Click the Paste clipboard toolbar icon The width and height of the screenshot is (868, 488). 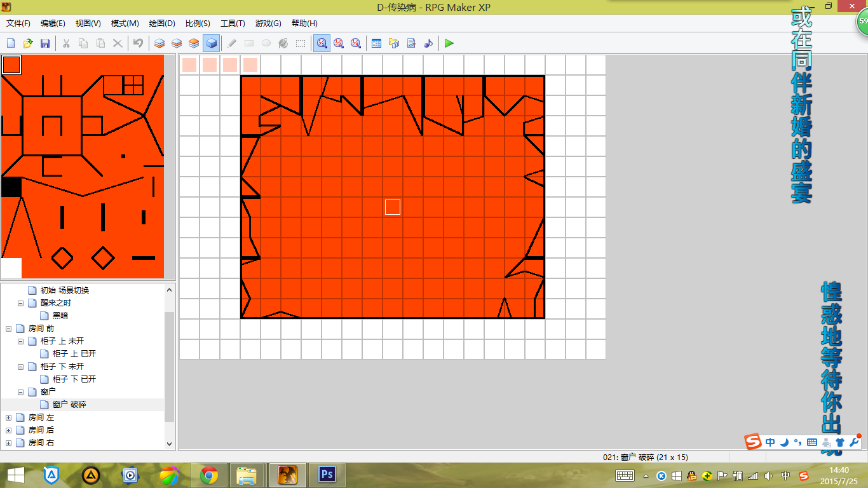point(100,43)
